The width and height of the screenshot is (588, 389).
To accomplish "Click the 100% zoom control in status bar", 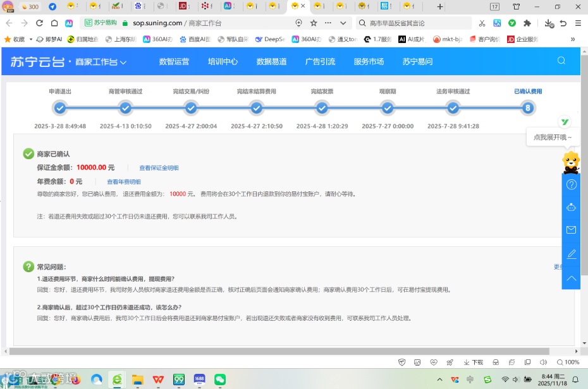I will pyautogui.click(x=568, y=362).
